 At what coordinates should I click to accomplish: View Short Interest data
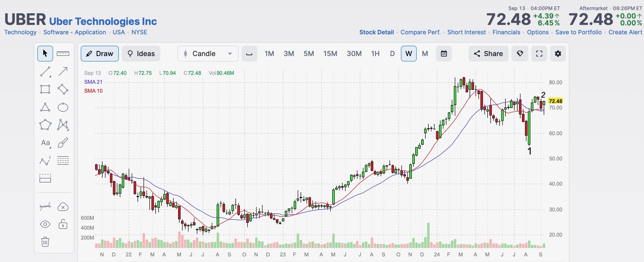467,32
